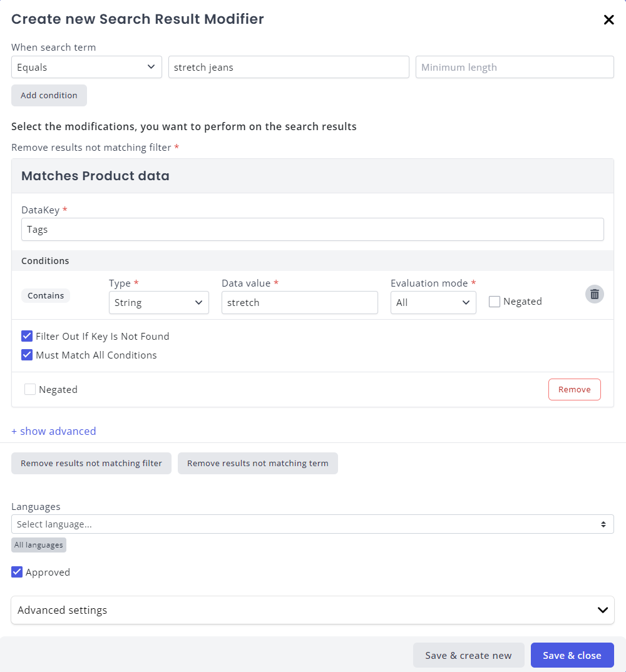The height and width of the screenshot is (672, 626).
Task: Delete the Contains condition with trash icon
Action: [594, 294]
